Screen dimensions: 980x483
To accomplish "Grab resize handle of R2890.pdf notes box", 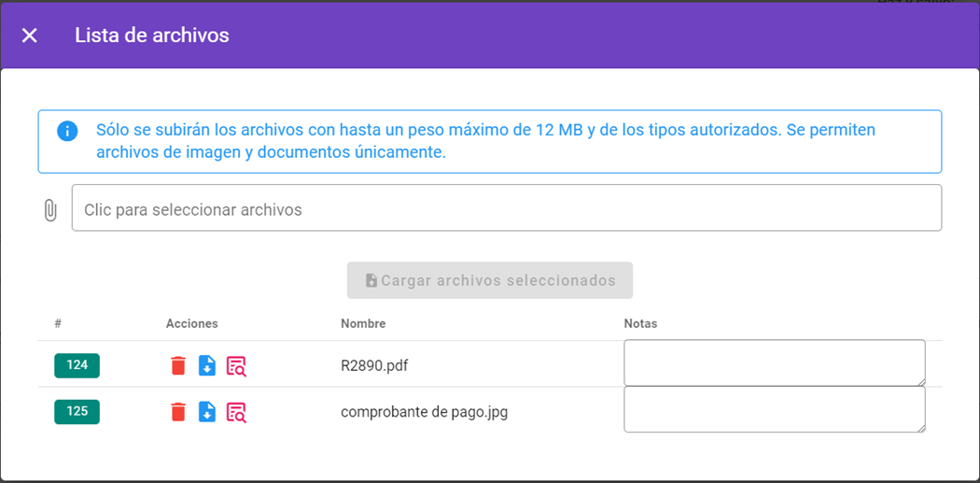I will pyautogui.click(x=920, y=381).
